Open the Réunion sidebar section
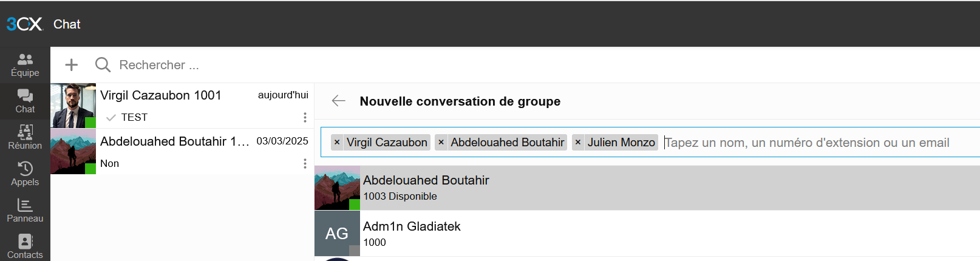 tap(25, 138)
